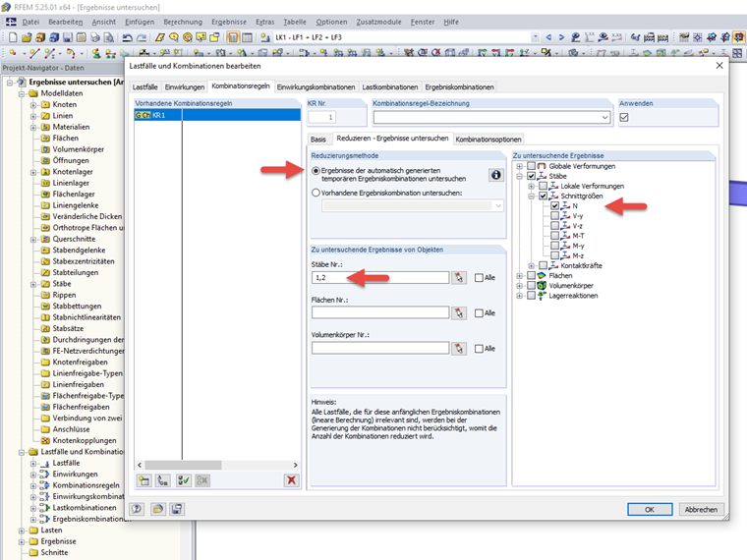Viewport: 747px width, 560px height.
Task: Expand the Lagerreaktionen tree node
Action: 519,296
